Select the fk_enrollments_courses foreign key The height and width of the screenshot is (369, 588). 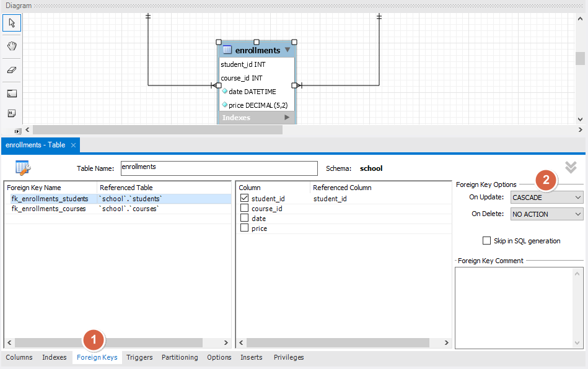point(48,209)
